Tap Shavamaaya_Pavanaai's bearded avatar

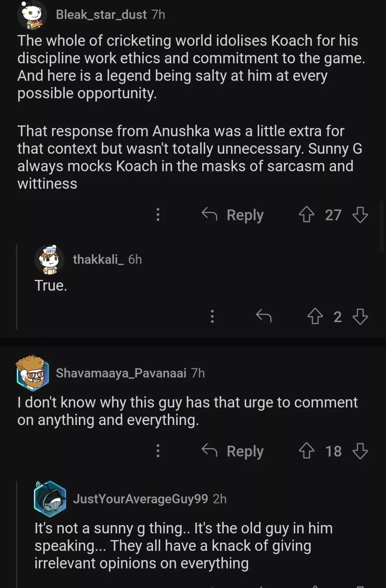[33, 373]
